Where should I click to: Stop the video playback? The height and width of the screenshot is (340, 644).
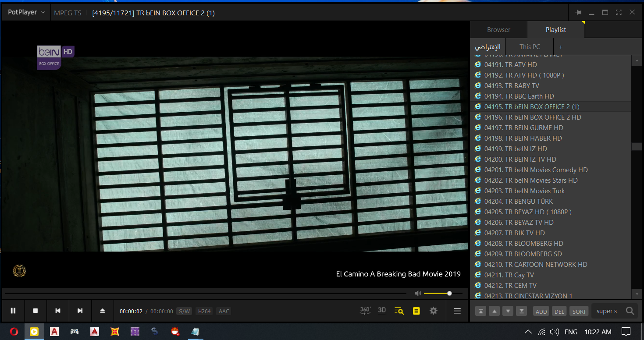(36, 311)
